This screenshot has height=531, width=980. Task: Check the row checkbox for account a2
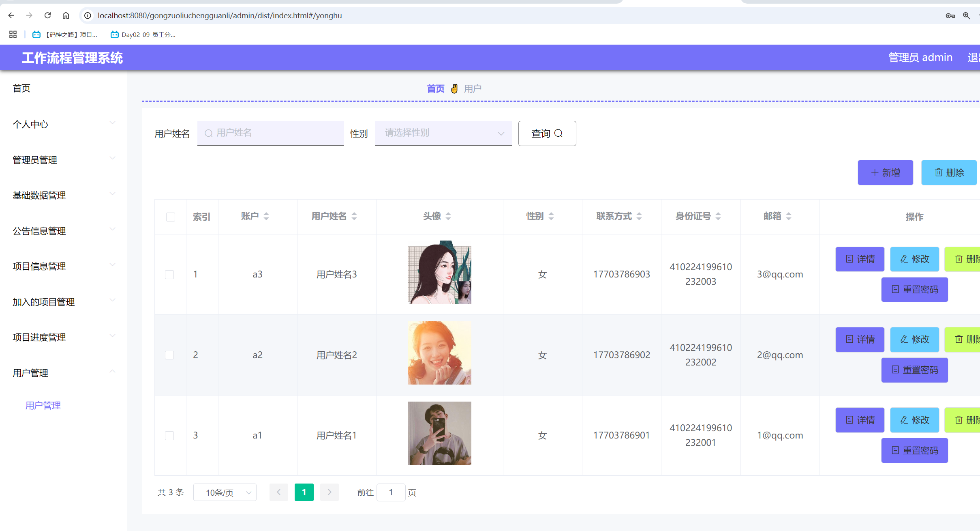click(169, 355)
